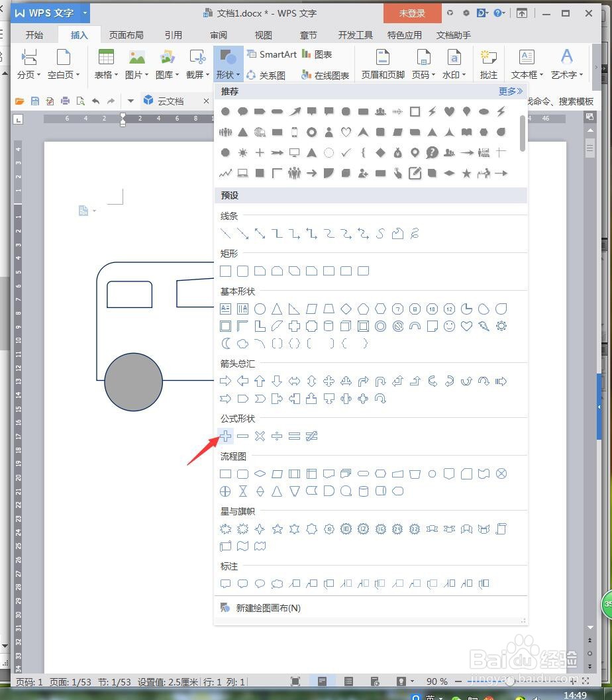The height and width of the screenshot is (700, 612).
Task: Select the division sign formula shape
Action: tap(277, 436)
